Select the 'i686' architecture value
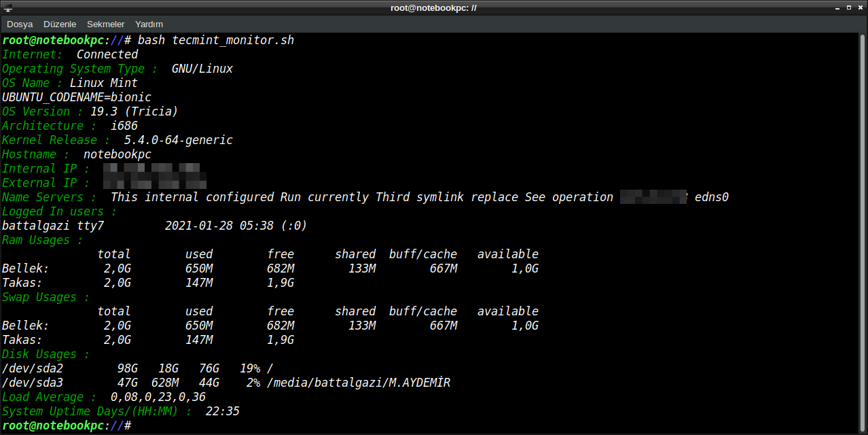Screen dimensions: 868x435 (124, 126)
